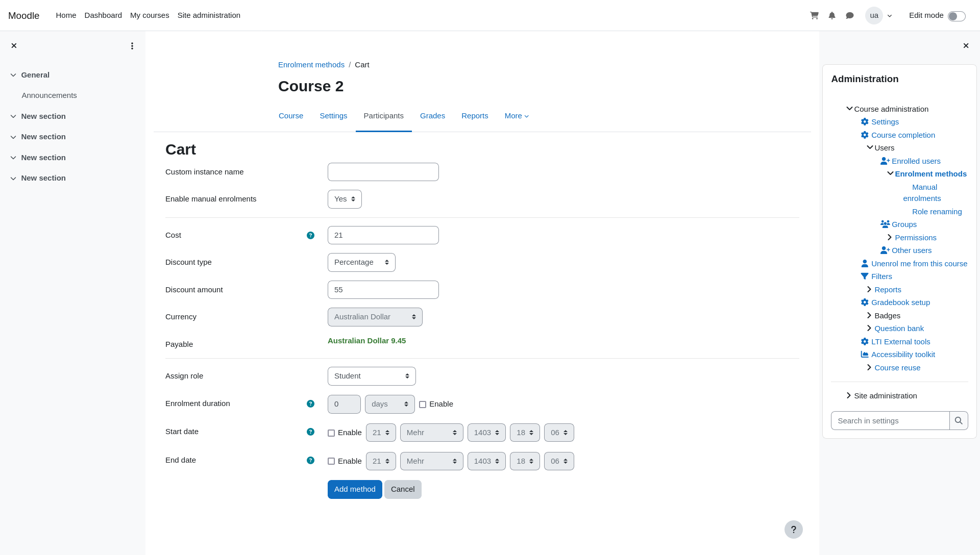Expand the Permissions tree node
The width and height of the screenshot is (980, 555).
pyautogui.click(x=890, y=237)
